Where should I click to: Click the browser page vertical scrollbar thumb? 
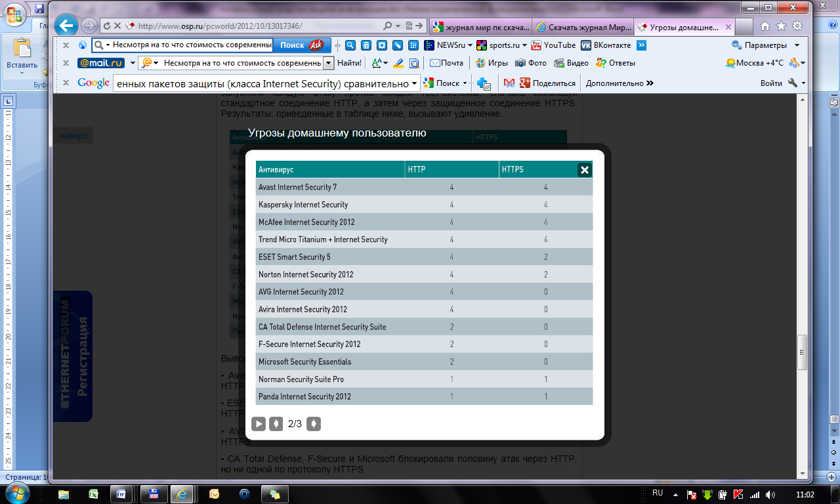tap(802, 353)
